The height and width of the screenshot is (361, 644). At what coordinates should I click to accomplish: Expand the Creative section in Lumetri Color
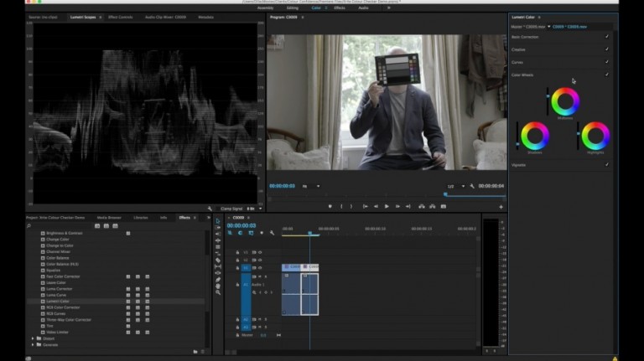click(x=519, y=49)
